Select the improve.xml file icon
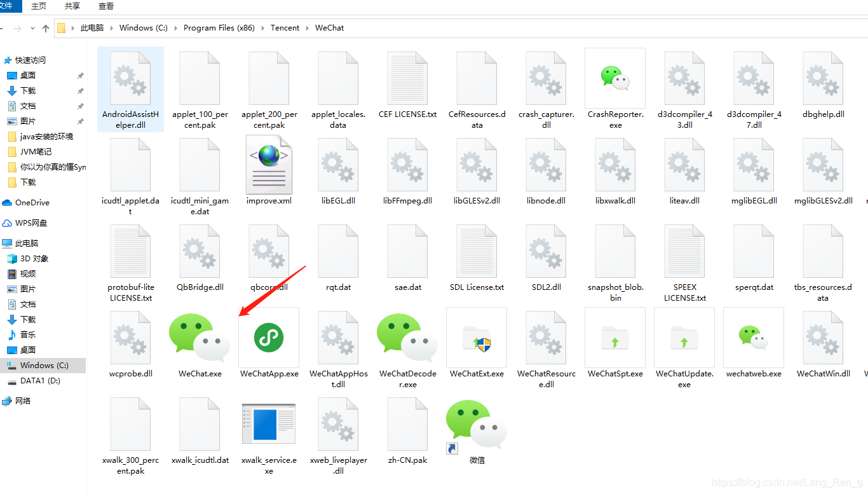 (x=269, y=165)
